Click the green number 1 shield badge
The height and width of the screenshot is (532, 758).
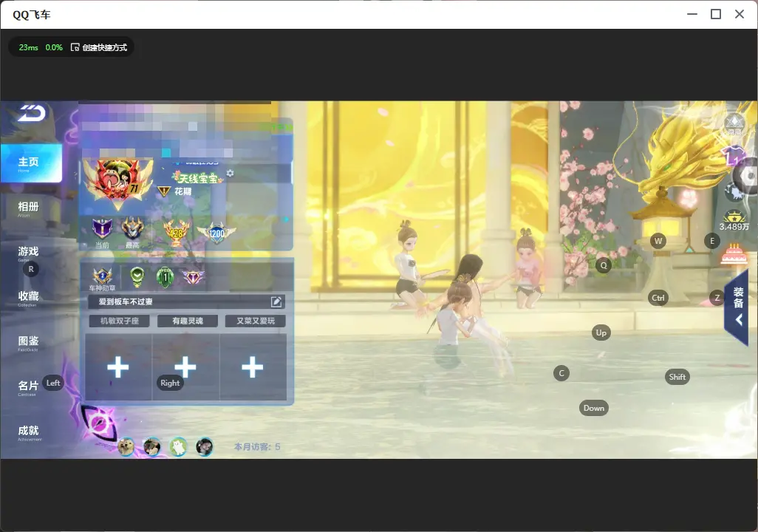[x=165, y=277]
